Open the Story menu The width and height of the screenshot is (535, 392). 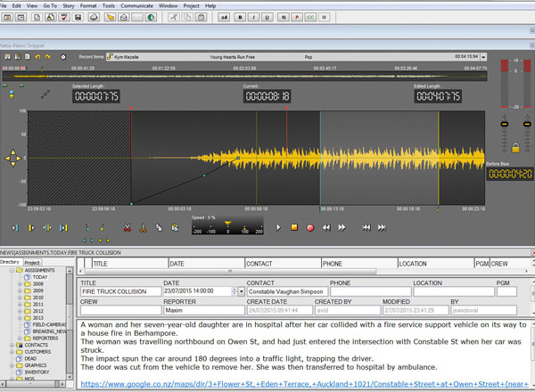[x=69, y=6]
